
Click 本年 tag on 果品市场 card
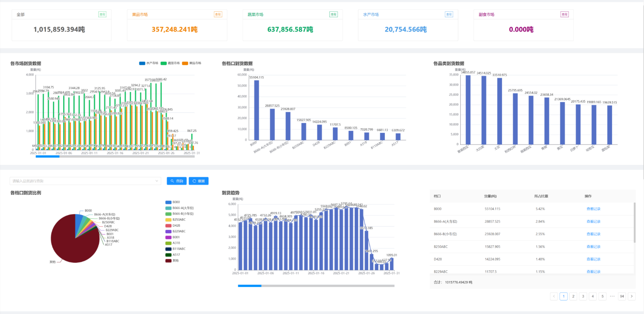(218, 14)
